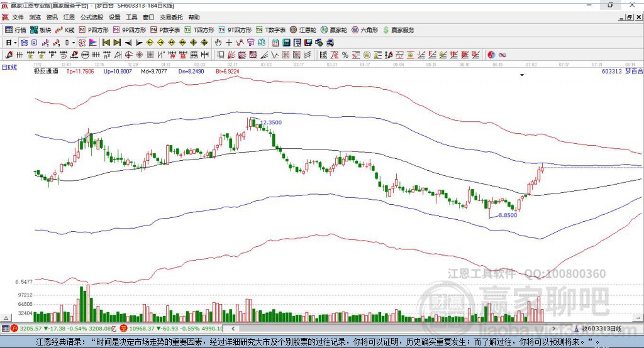
Task: Open the 窗口 menu
Action: [148, 17]
